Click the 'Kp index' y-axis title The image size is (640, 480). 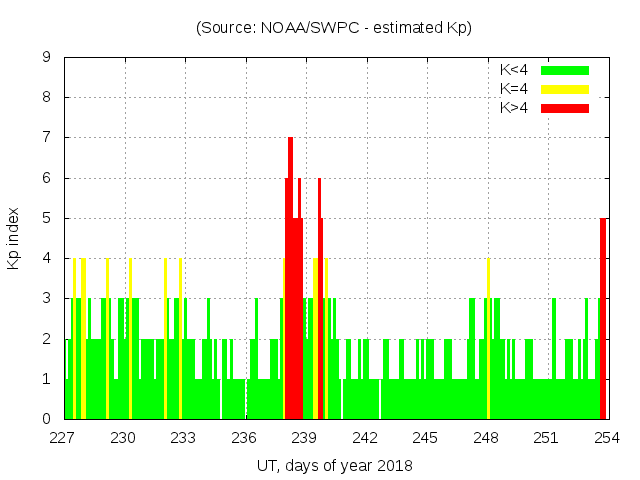pyautogui.click(x=14, y=239)
